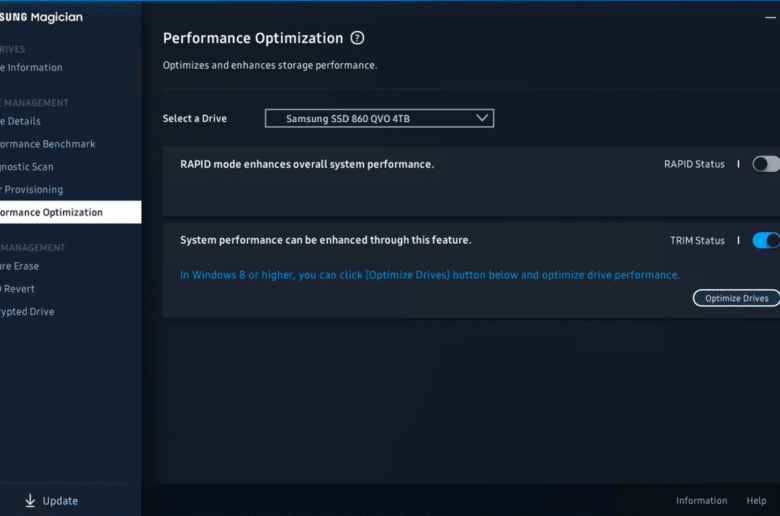This screenshot has height=516, width=780.
Task: Open Secure Erase in the sidebar
Action: tap(19, 266)
